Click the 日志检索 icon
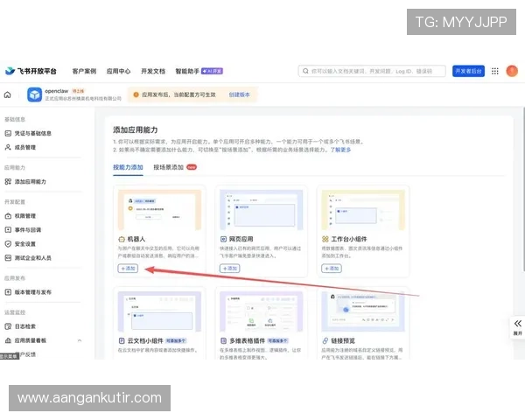This screenshot has height=420, width=525. click(x=8, y=326)
